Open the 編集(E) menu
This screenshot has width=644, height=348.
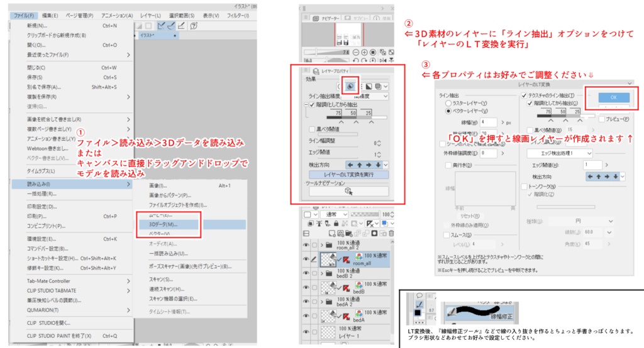coord(50,16)
